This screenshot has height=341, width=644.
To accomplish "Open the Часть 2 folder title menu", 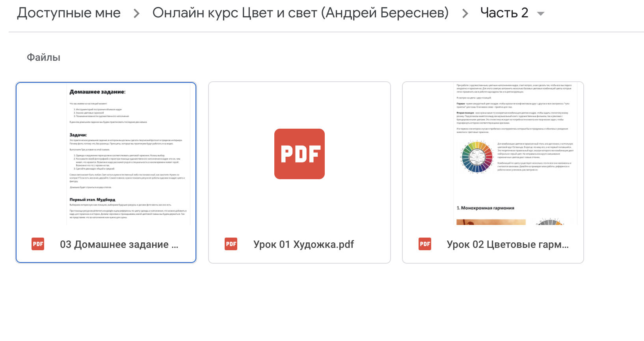I will (504, 13).
